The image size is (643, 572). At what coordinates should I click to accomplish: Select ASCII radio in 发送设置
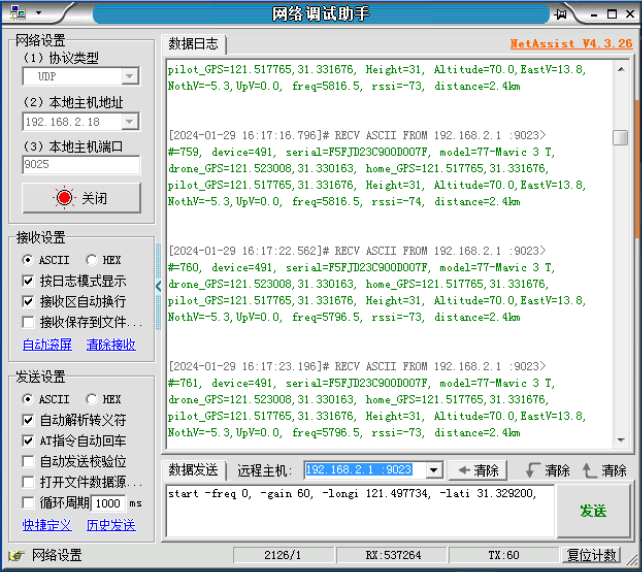27,399
